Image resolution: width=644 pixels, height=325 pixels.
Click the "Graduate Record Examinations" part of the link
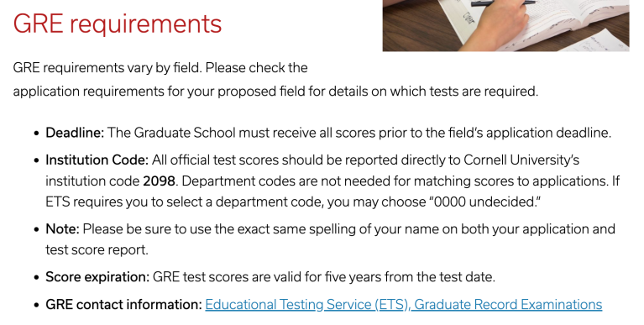coord(509,305)
